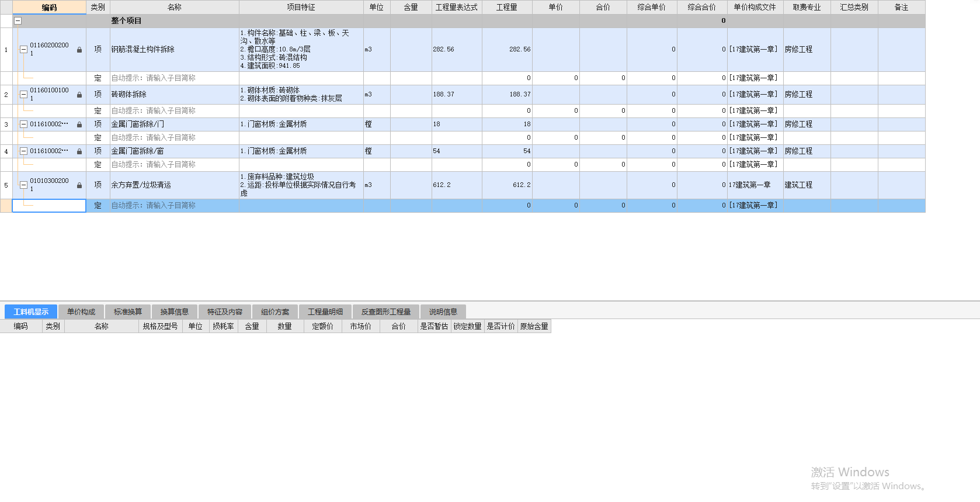Open the 组价方案 tab
This screenshot has width=980, height=502.
[275, 311]
